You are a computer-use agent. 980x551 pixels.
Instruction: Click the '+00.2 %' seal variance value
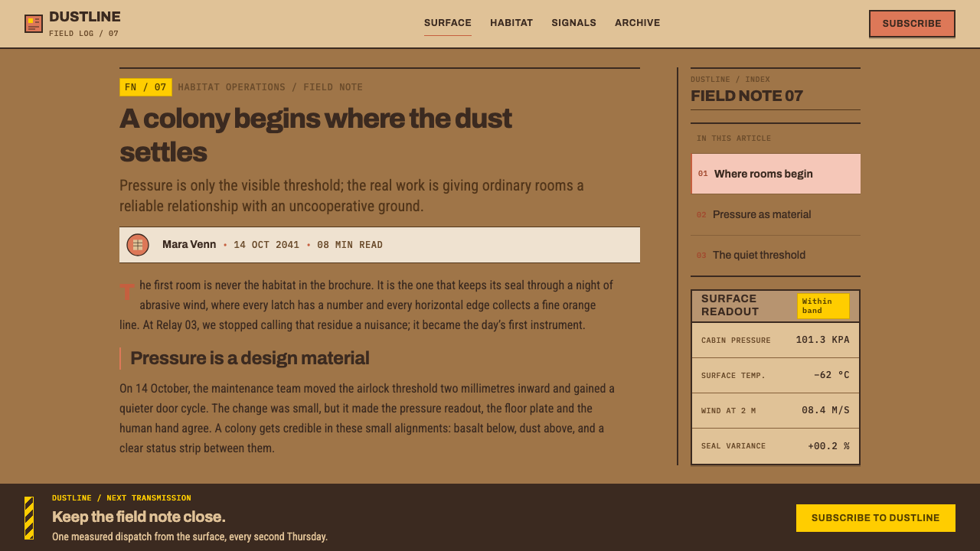pos(828,446)
